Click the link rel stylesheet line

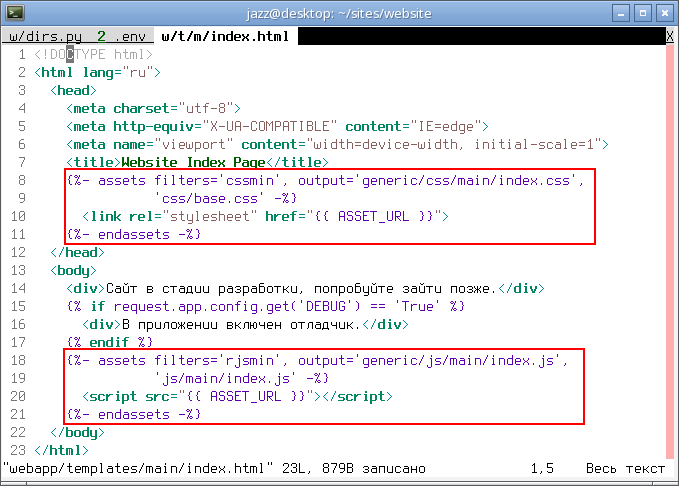[x=265, y=217]
